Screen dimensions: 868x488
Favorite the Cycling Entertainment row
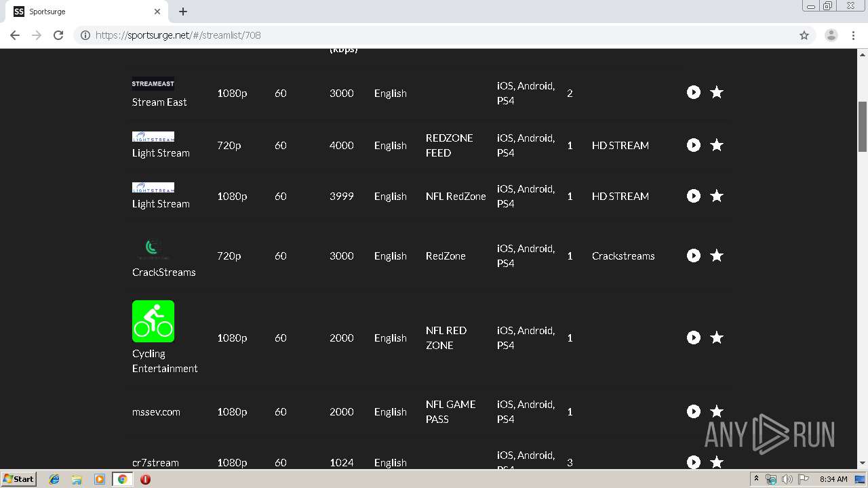[717, 338]
